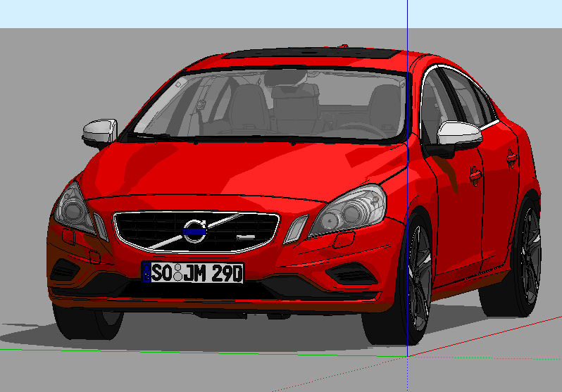Viewport: 562px width, 392px height.
Task: Click the front wheel rim with dark spokes
Action: (419, 278)
